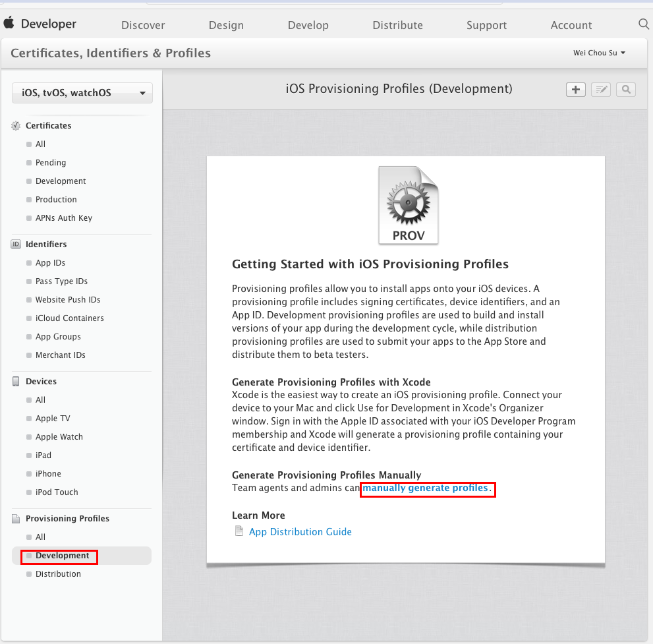
Task: Select APNs Auth Key
Action: click(x=64, y=218)
